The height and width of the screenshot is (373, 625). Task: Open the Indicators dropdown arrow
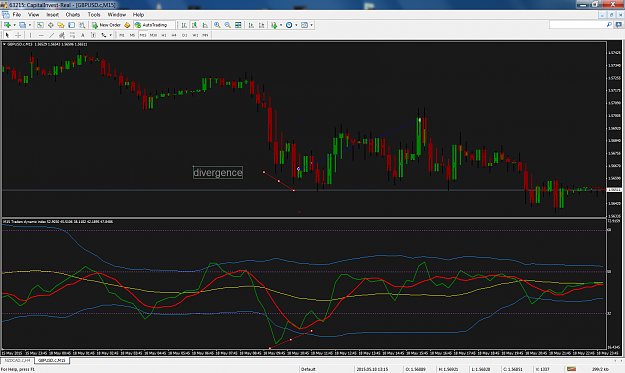(281, 25)
